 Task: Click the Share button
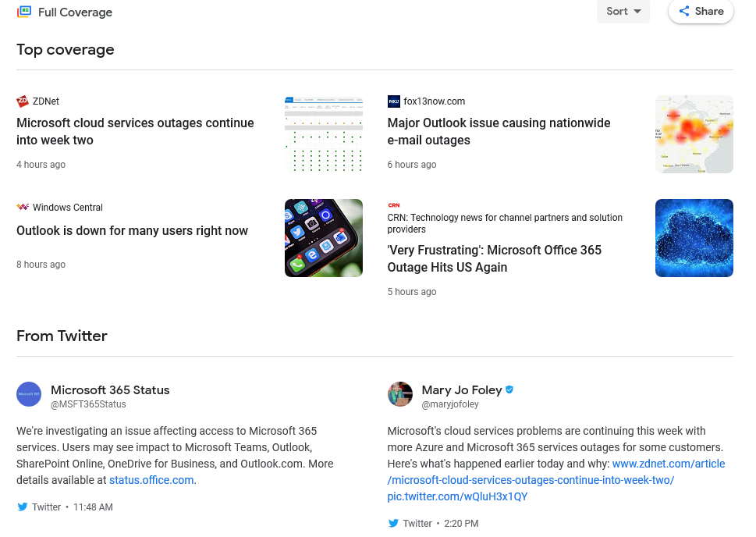click(701, 11)
